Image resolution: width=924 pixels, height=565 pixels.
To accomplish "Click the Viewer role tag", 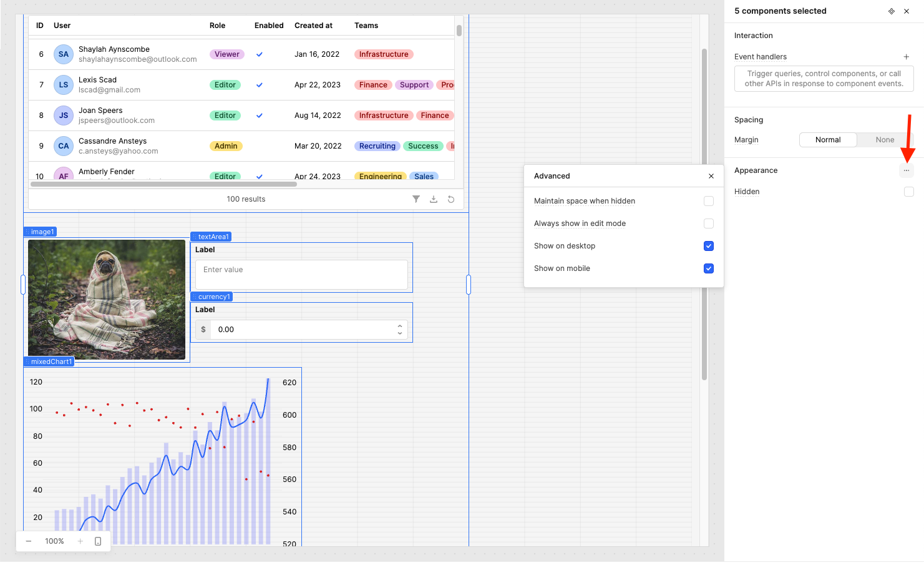I will [x=227, y=54].
